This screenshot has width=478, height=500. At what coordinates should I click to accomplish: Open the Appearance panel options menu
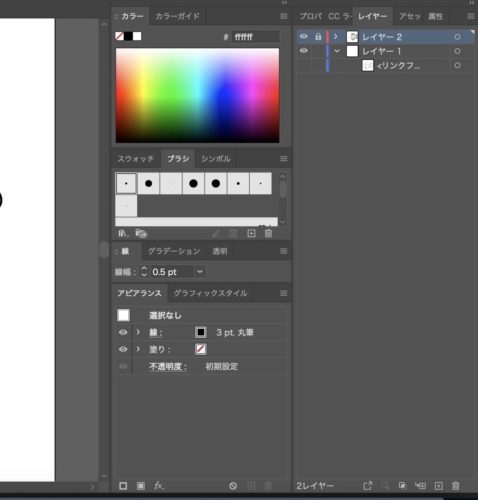284,293
